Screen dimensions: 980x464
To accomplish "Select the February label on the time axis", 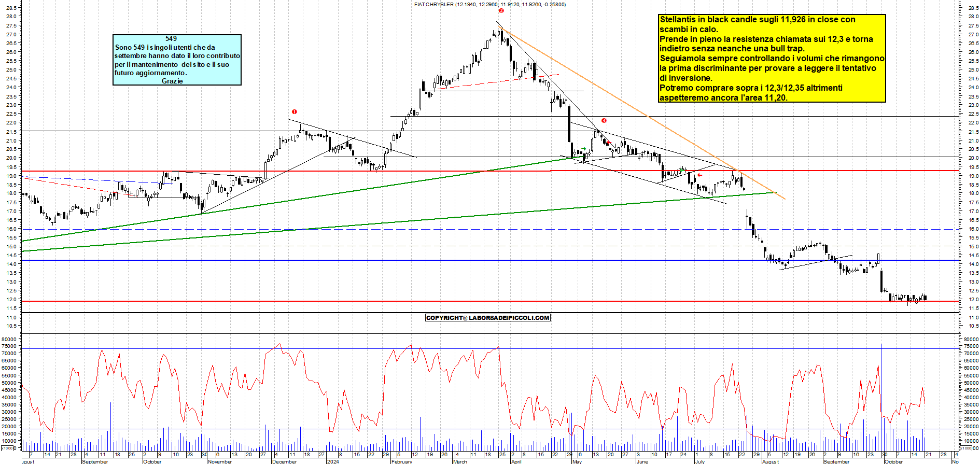I will pos(402,461).
